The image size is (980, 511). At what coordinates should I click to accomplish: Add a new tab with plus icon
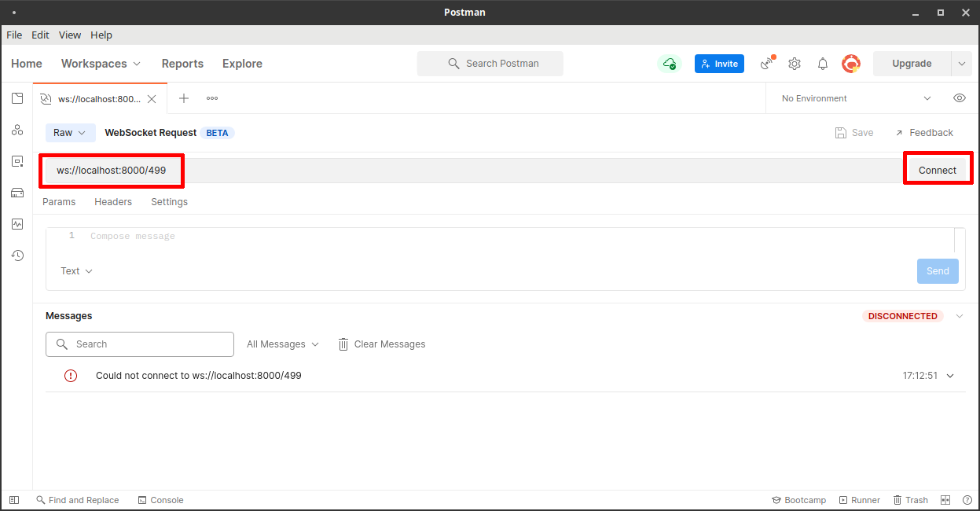click(184, 98)
